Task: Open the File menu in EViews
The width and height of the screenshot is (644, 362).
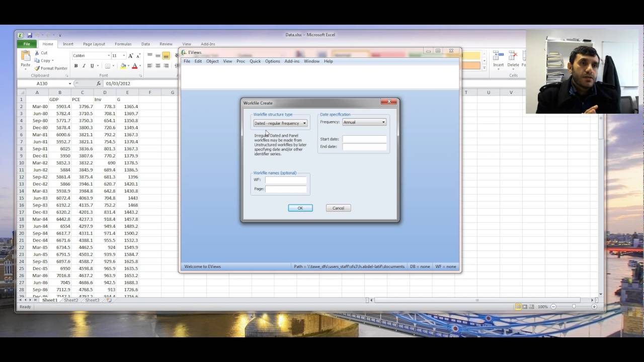Action: [x=187, y=61]
